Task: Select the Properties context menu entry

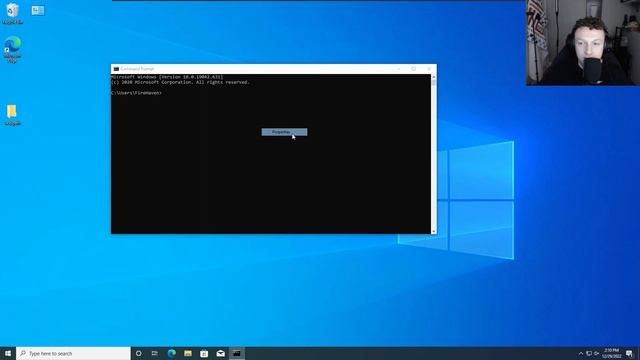Action: (x=284, y=132)
